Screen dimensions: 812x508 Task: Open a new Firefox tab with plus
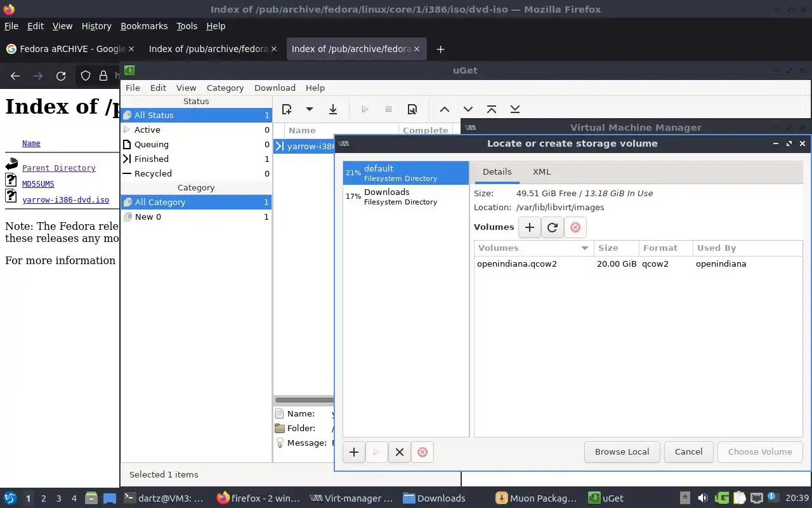click(440, 49)
